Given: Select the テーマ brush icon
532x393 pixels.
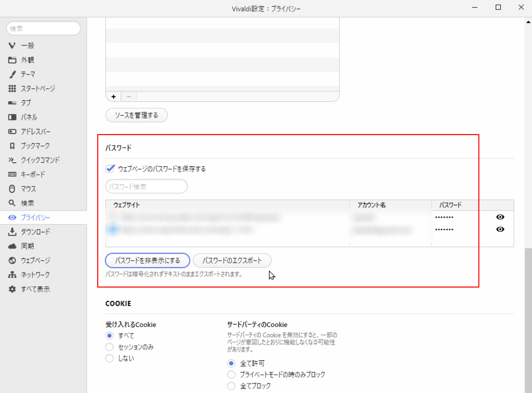Looking at the screenshot, I should (x=12, y=74).
